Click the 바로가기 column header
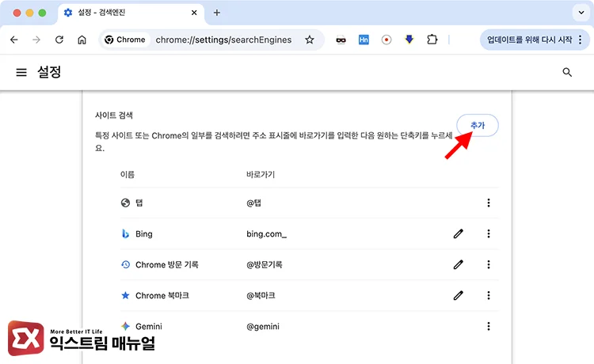 tap(261, 174)
